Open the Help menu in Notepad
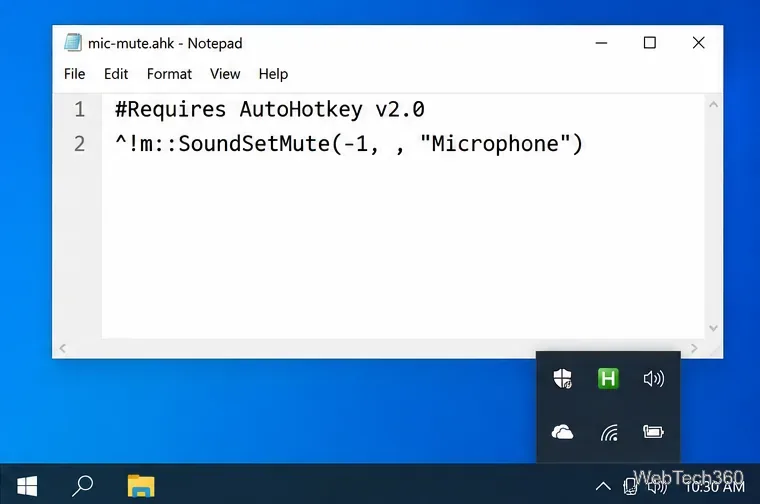The image size is (760, 504). tap(273, 74)
